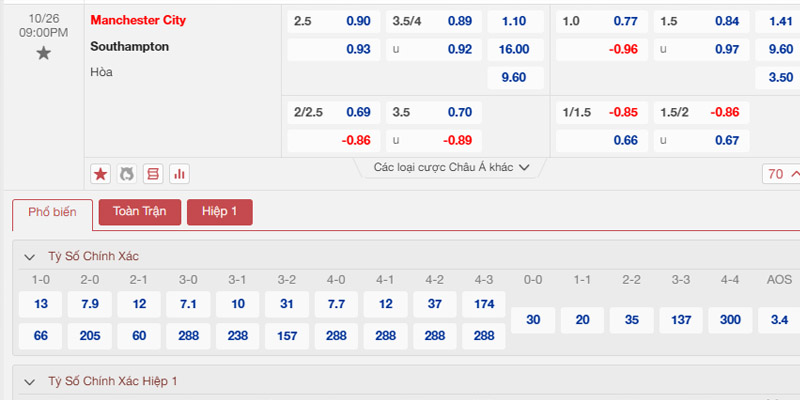The image size is (800, 400).
Task: Bet first-half odds 1.41
Action: pyautogui.click(x=778, y=22)
